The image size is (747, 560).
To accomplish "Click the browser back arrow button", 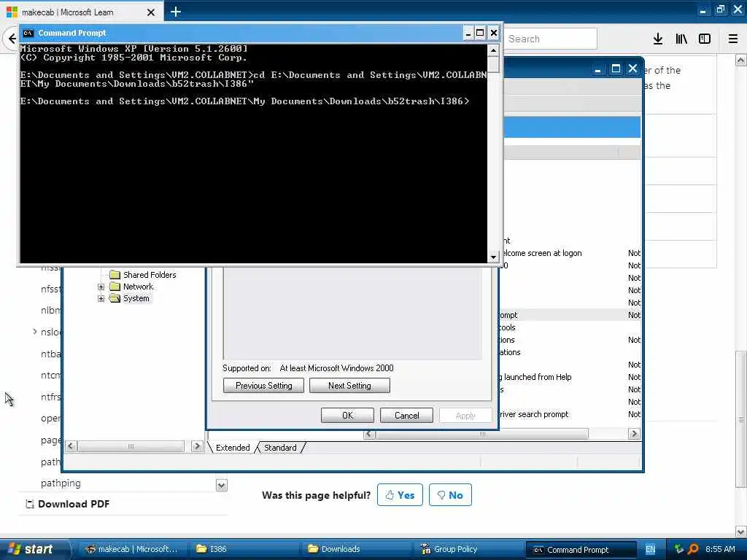I will (12, 39).
